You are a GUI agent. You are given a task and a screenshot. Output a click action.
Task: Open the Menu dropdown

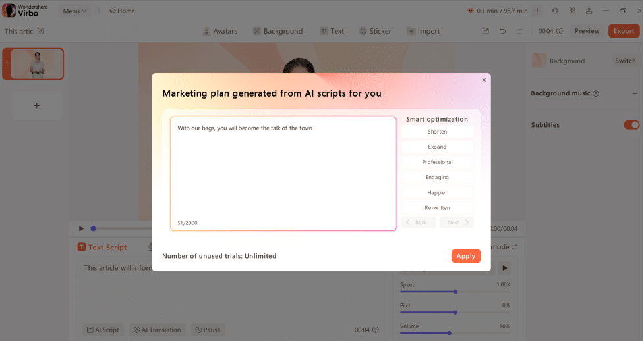point(75,11)
